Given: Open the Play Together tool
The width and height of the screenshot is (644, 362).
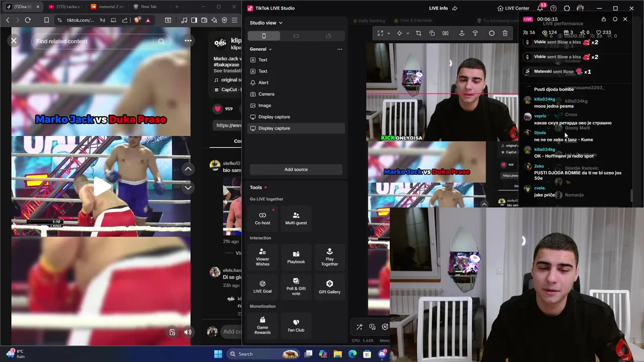Looking at the screenshot, I should [x=330, y=257].
